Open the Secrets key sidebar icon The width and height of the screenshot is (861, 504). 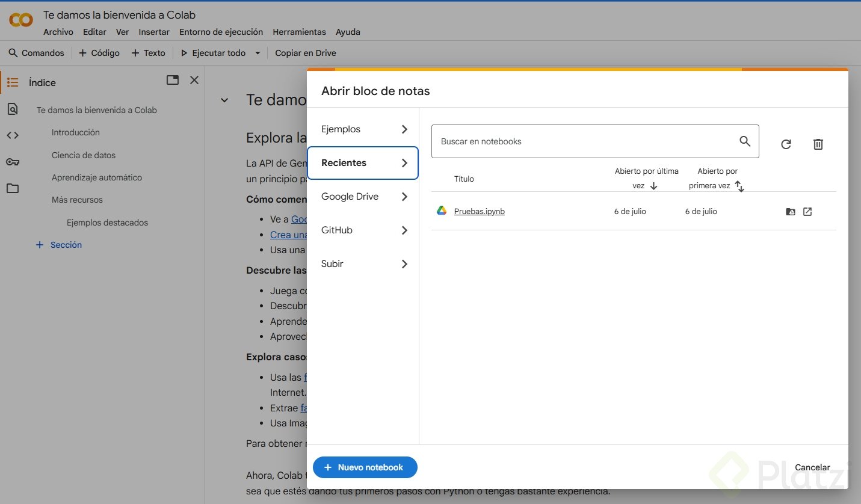click(13, 162)
